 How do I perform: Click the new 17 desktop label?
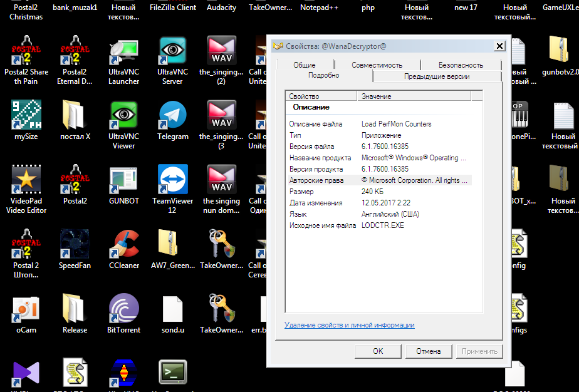(466, 8)
